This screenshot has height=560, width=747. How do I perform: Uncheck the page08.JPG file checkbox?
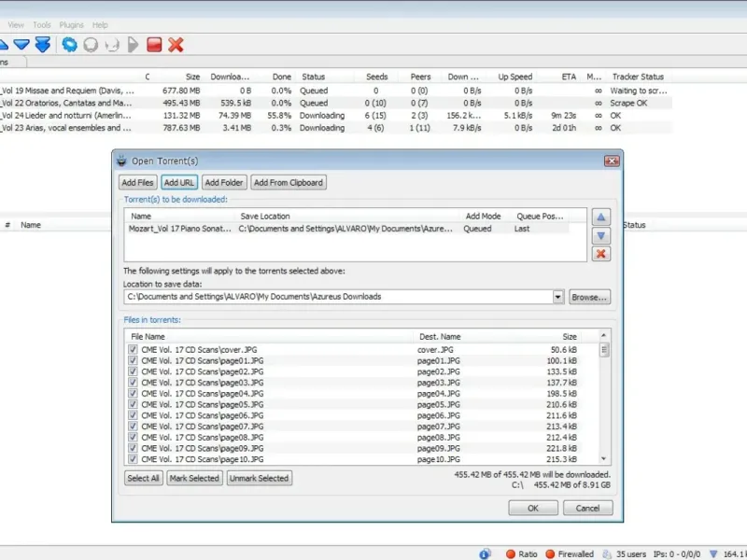[x=133, y=437]
